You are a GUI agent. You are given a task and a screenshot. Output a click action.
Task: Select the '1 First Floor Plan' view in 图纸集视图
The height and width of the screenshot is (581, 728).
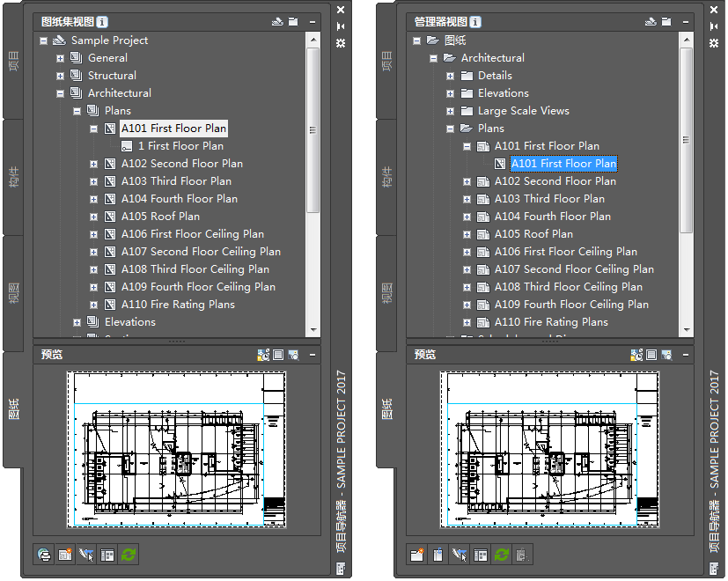180,146
